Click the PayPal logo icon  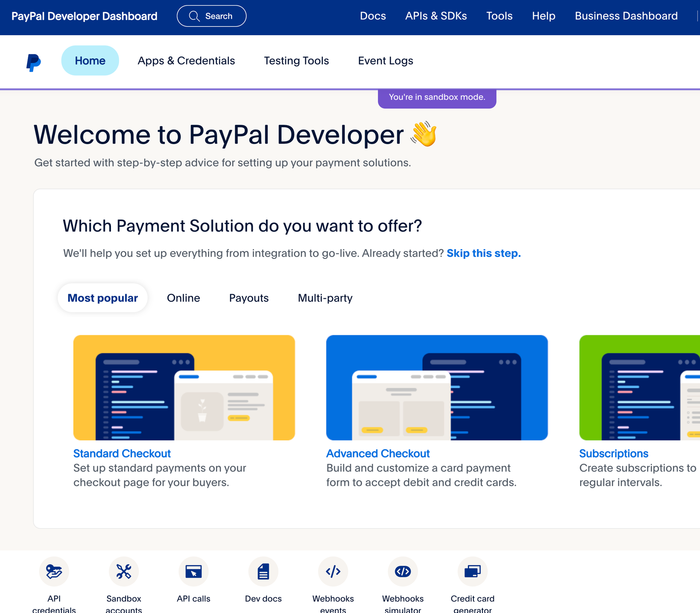(x=33, y=63)
